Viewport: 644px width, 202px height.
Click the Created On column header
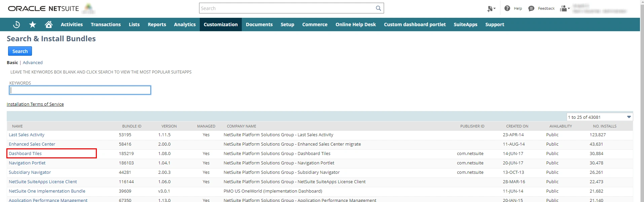click(x=517, y=126)
